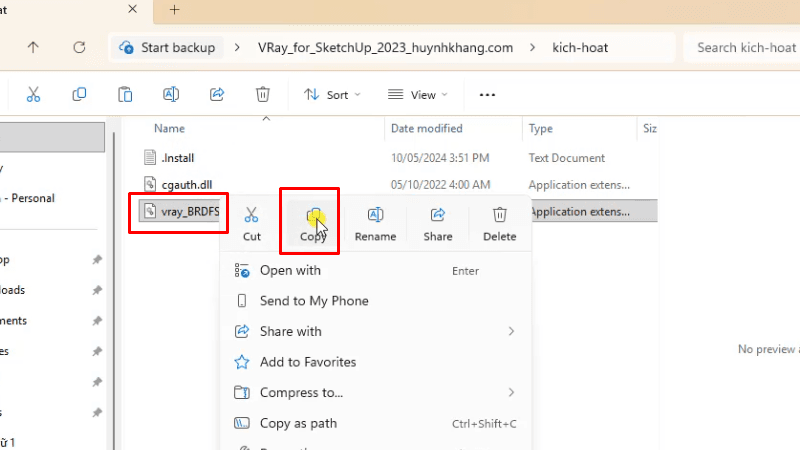Open the Compress to... submenu
Screen dimensions: 800x450
click(x=376, y=392)
